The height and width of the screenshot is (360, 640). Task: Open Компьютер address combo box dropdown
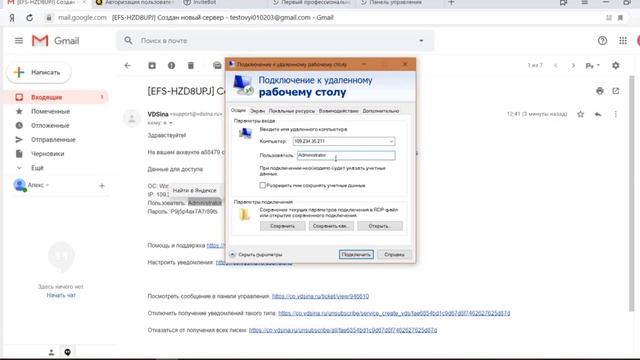pos(391,141)
